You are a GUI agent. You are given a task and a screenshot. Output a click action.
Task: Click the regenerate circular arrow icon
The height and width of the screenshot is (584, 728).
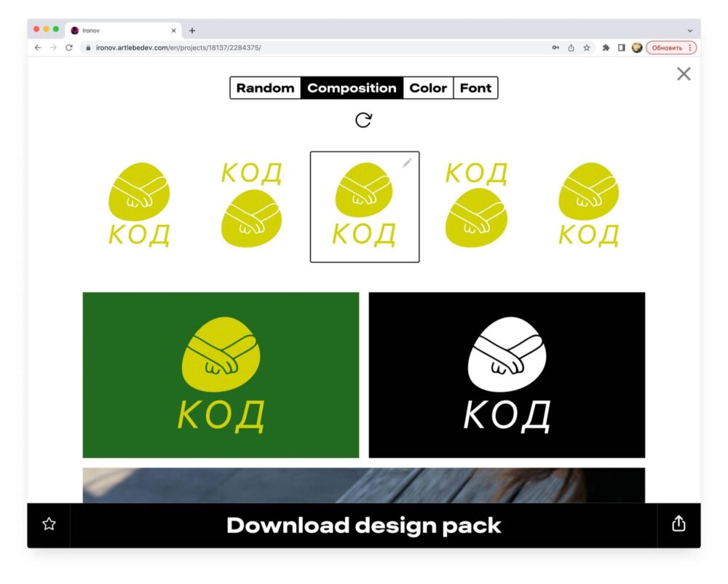click(363, 119)
